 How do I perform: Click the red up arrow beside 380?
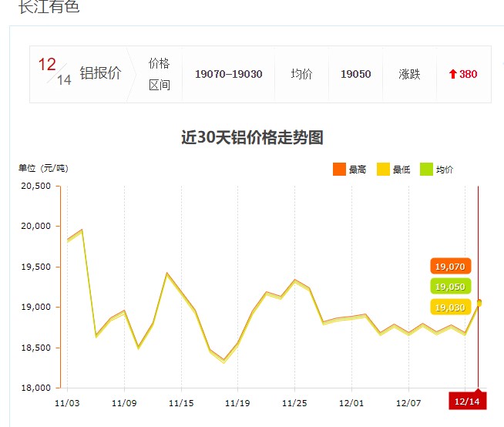[x=452, y=75]
